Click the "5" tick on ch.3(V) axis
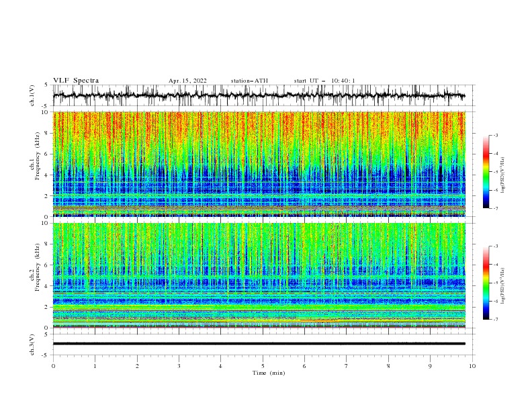Viewport: 532px width, 411px height. pos(46,334)
